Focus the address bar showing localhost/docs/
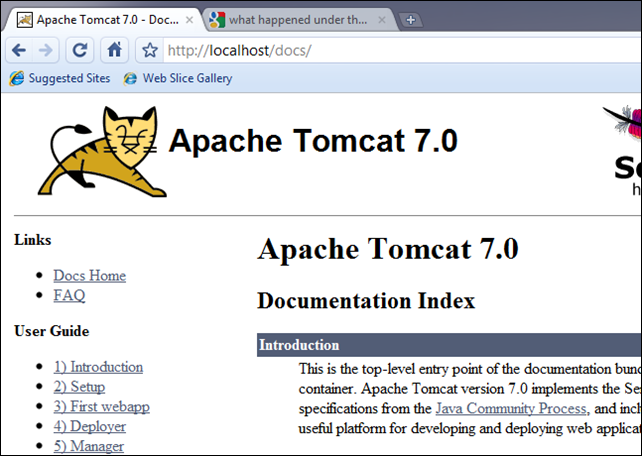The width and height of the screenshot is (642, 456). (x=401, y=50)
